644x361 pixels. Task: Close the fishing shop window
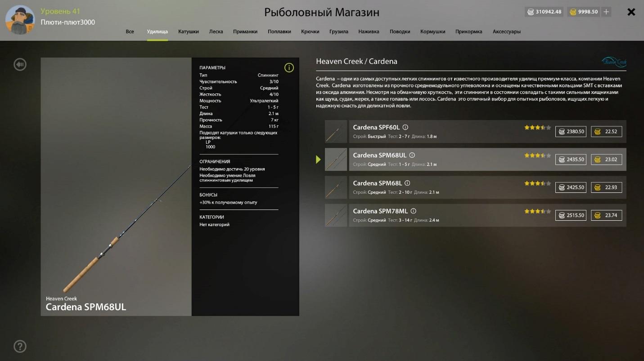(631, 12)
